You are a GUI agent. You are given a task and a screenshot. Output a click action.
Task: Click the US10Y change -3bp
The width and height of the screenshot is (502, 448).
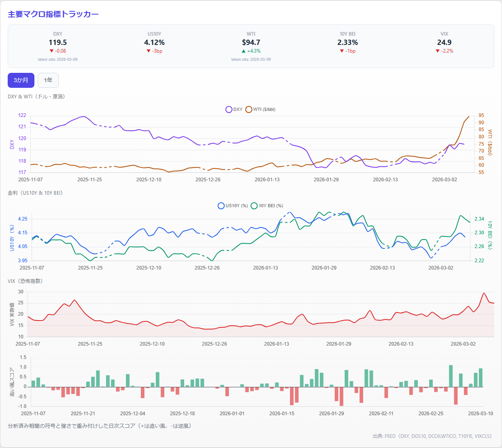point(154,51)
